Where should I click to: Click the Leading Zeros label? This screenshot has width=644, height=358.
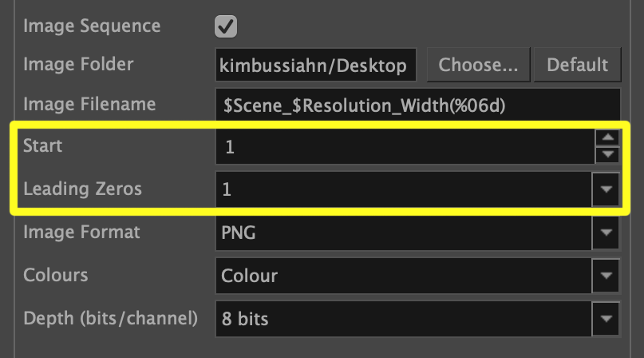tap(83, 189)
